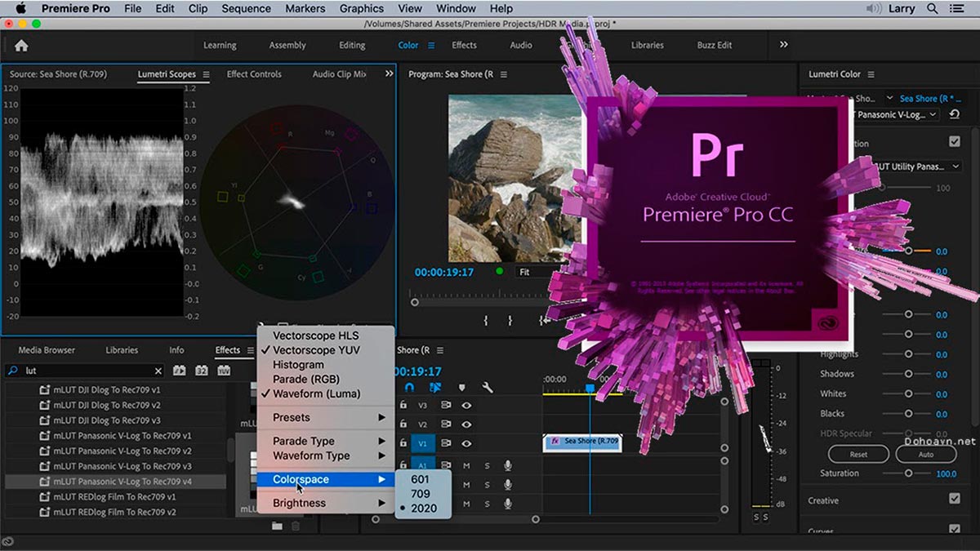Select Histogram from the scopes menu

point(298,365)
